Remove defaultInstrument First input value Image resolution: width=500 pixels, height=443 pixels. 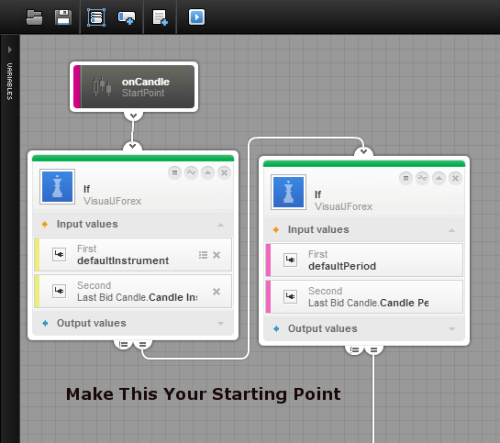216,255
